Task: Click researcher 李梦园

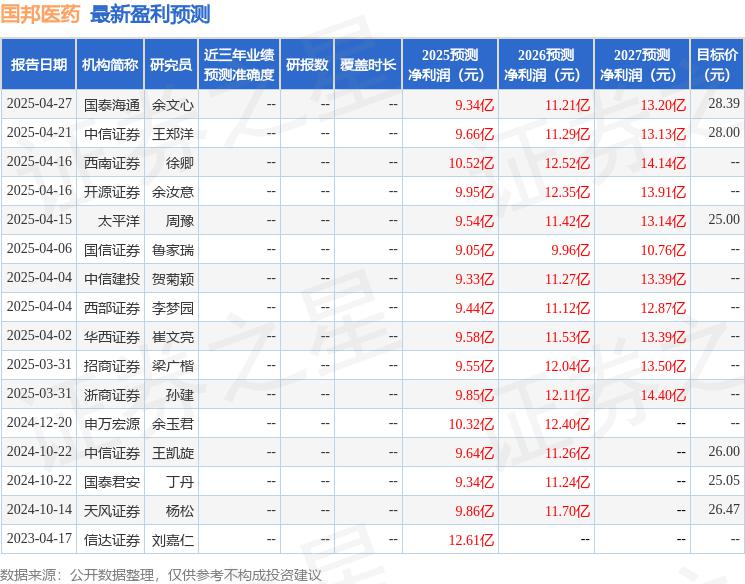Action: pos(172,307)
